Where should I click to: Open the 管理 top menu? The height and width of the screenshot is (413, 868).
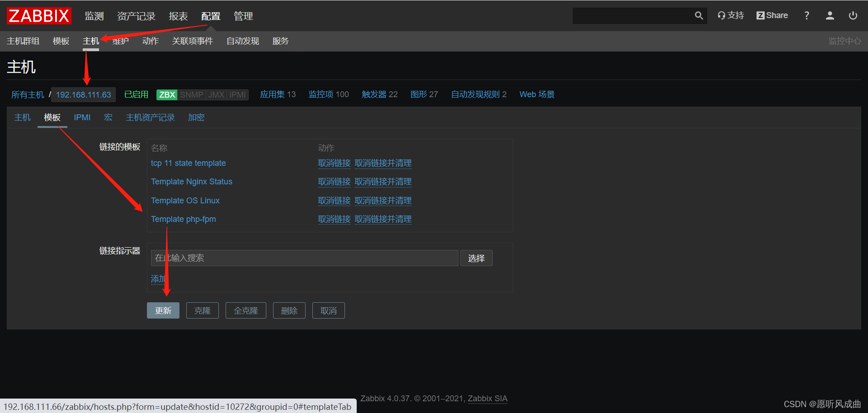(243, 16)
